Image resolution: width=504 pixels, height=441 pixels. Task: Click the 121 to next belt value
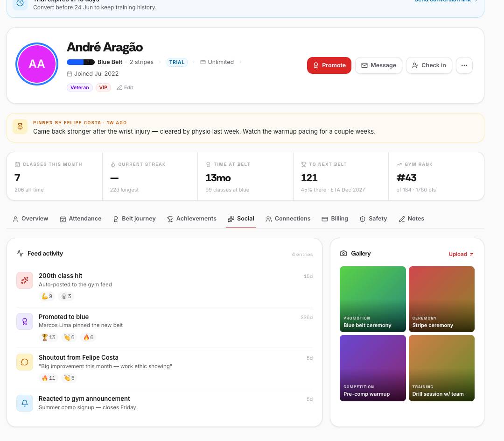coord(309,178)
